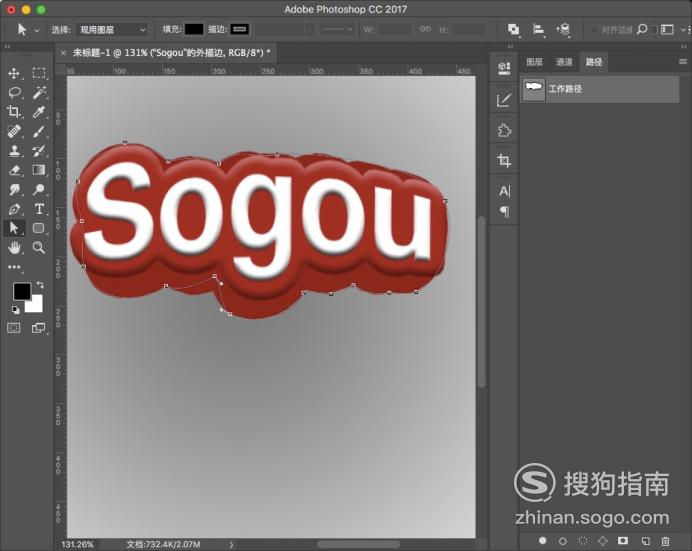Viewport: 692px width, 551px height.
Task: Select the 未标题-1 document tab
Action: [x=171, y=53]
